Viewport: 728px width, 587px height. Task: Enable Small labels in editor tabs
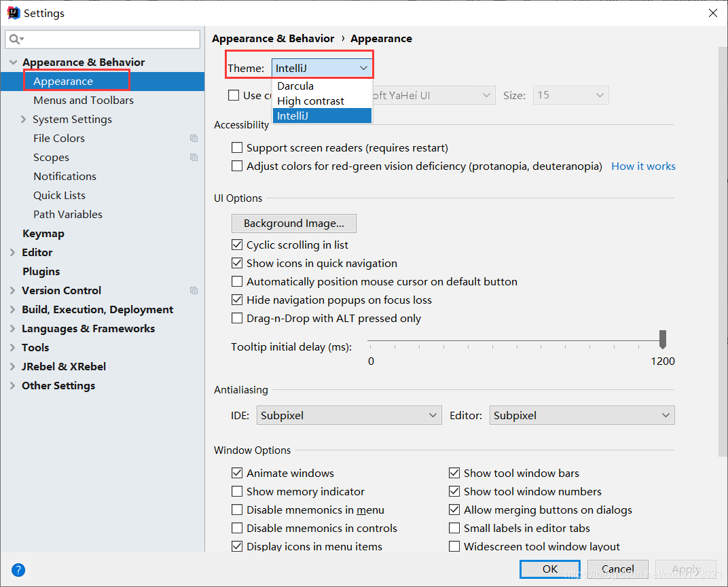454,528
